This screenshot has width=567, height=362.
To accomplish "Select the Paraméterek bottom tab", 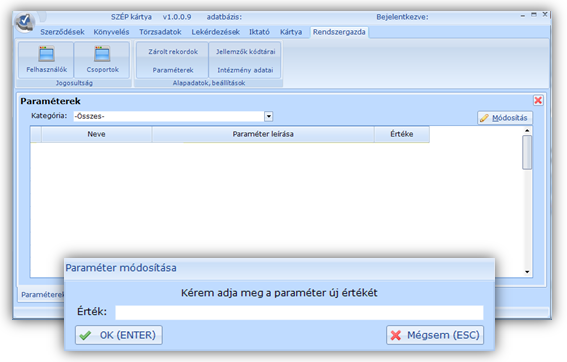I will (x=42, y=294).
